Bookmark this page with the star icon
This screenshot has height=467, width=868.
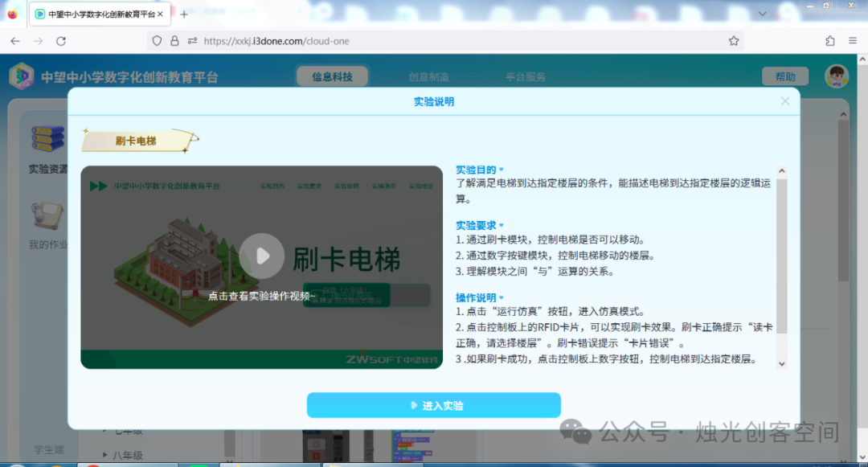pyautogui.click(x=734, y=41)
